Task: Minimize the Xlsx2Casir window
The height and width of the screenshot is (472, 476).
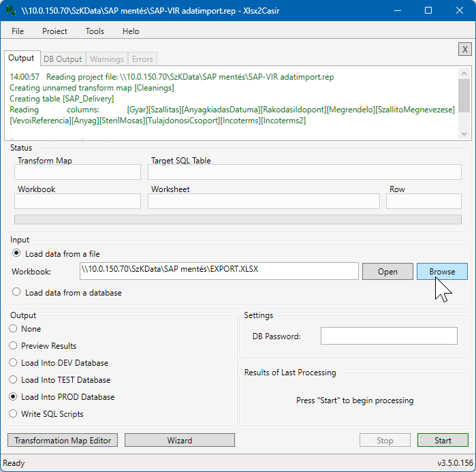Action: [x=398, y=11]
